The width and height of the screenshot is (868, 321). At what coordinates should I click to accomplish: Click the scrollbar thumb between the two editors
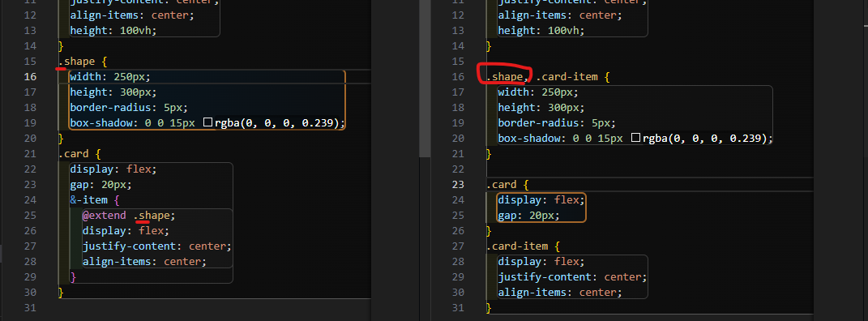coord(425,78)
